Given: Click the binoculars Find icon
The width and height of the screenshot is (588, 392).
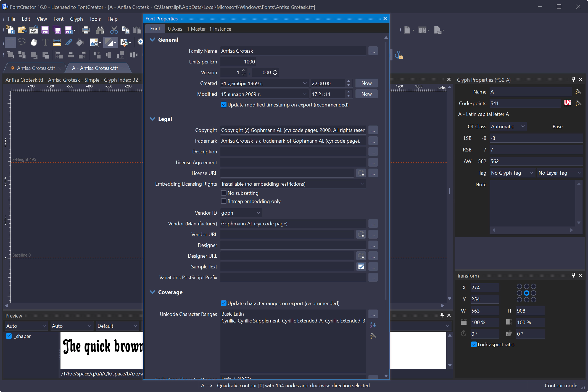Looking at the screenshot, I should (x=100, y=30).
